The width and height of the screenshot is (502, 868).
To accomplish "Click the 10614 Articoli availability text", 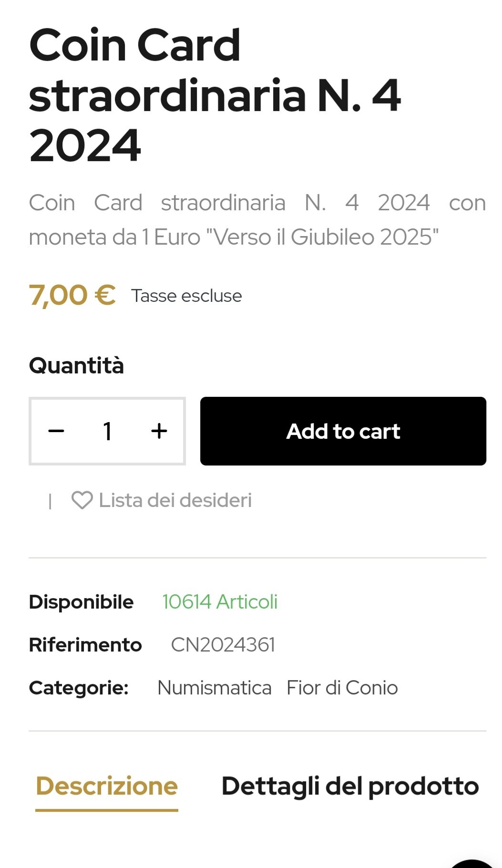I will pos(220,602).
